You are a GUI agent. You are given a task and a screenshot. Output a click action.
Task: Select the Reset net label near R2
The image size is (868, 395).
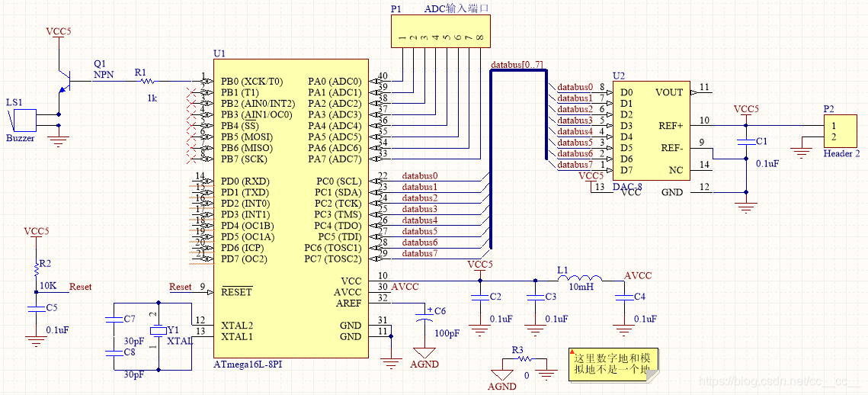[80, 287]
